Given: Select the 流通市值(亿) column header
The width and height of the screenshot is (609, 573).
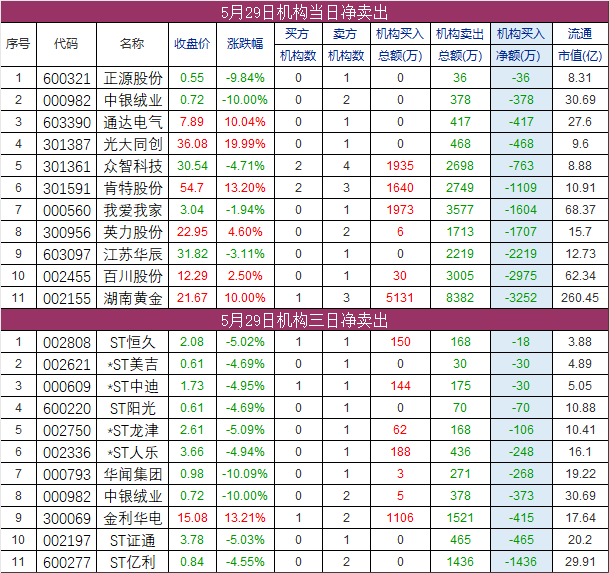Looking at the screenshot, I should coord(580,44).
